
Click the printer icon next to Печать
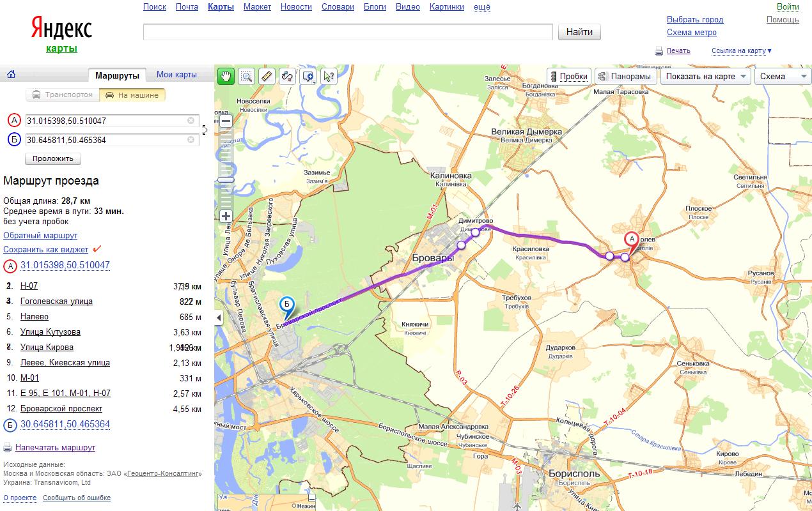[659, 51]
